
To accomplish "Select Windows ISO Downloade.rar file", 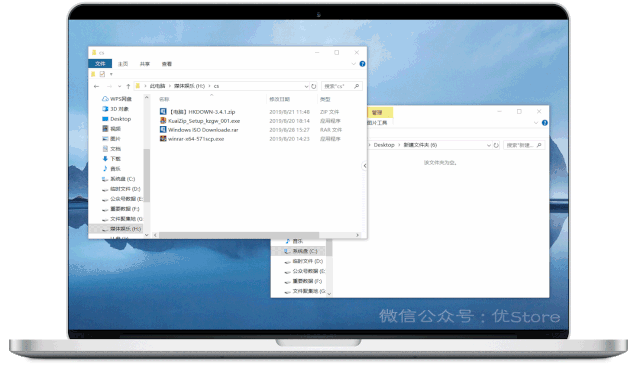I will (x=199, y=130).
